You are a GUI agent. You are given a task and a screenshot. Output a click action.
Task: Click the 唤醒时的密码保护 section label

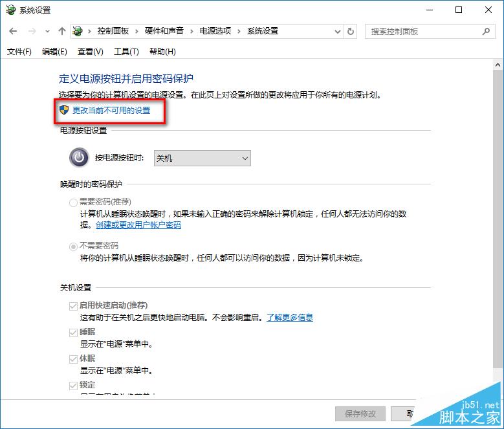coord(91,184)
